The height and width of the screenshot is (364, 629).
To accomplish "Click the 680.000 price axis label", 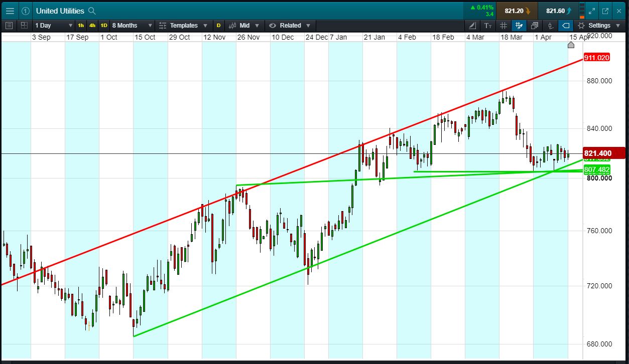I will click(599, 344).
